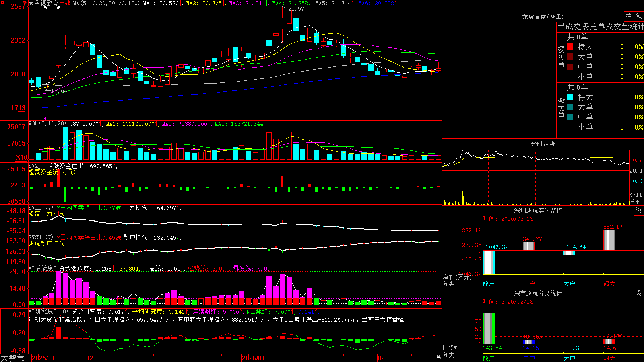This screenshot has width=644, height=362.
Task: Click the red question mark icon near 2597
Action: pos(25,3)
